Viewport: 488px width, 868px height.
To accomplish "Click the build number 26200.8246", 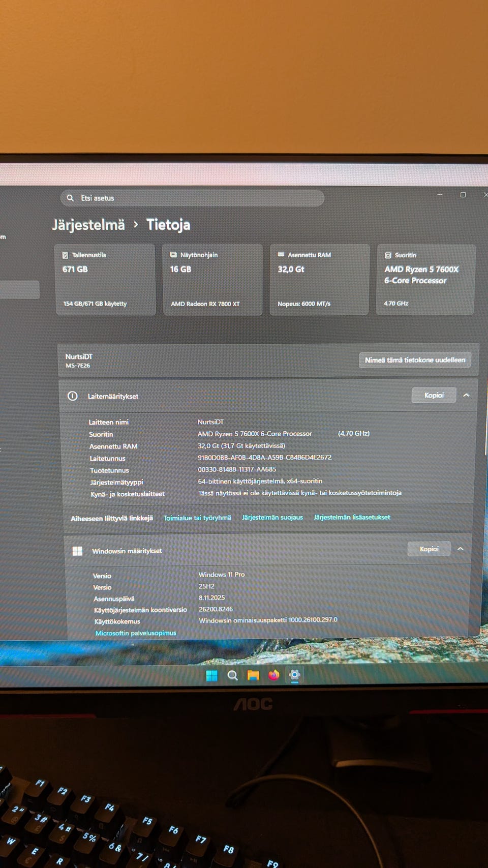I will pyautogui.click(x=216, y=609).
